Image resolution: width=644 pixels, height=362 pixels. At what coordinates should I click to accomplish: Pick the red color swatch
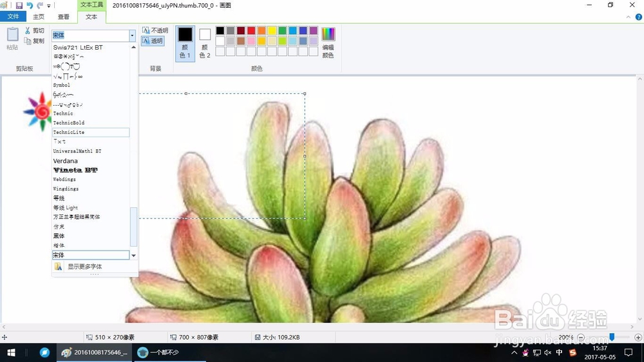[x=251, y=30]
